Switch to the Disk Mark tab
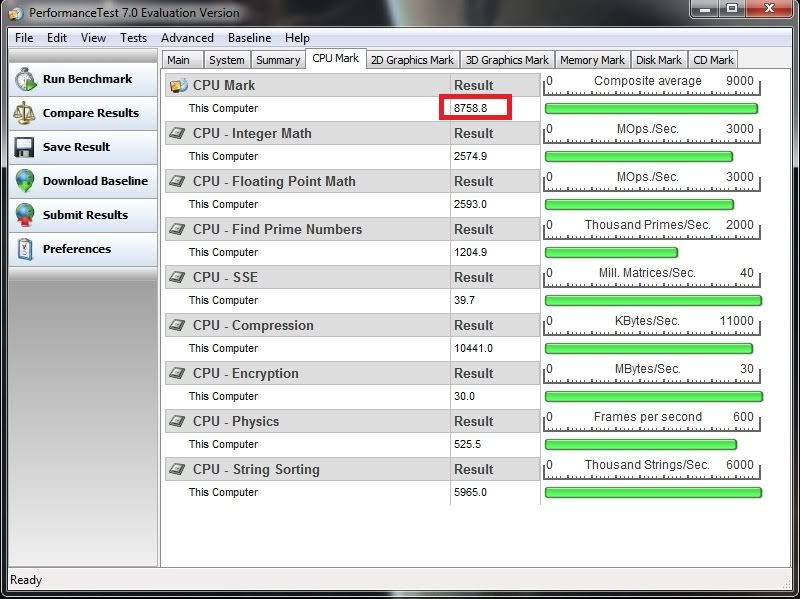800x599 pixels. pos(659,60)
